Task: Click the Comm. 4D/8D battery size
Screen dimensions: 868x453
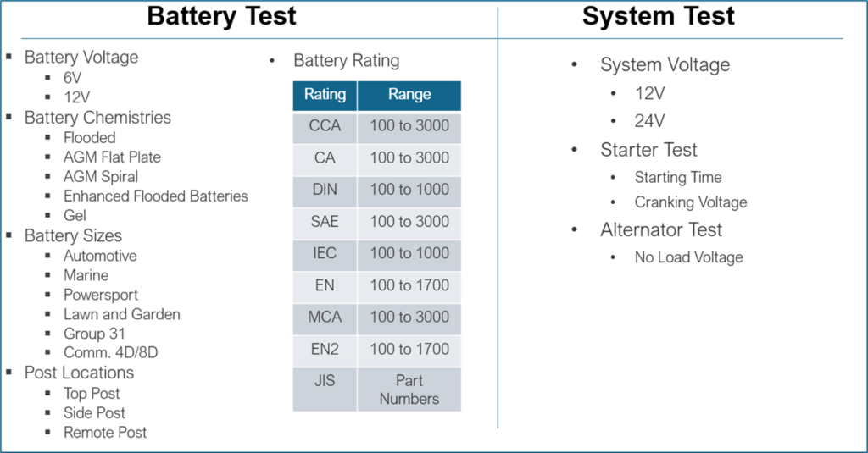Action: click(x=110, y=352)
